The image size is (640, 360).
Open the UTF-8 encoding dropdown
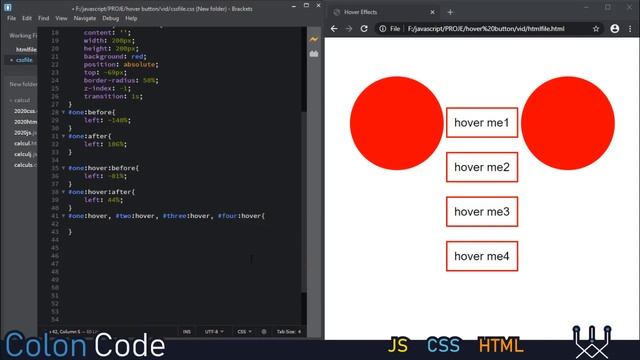214,332
